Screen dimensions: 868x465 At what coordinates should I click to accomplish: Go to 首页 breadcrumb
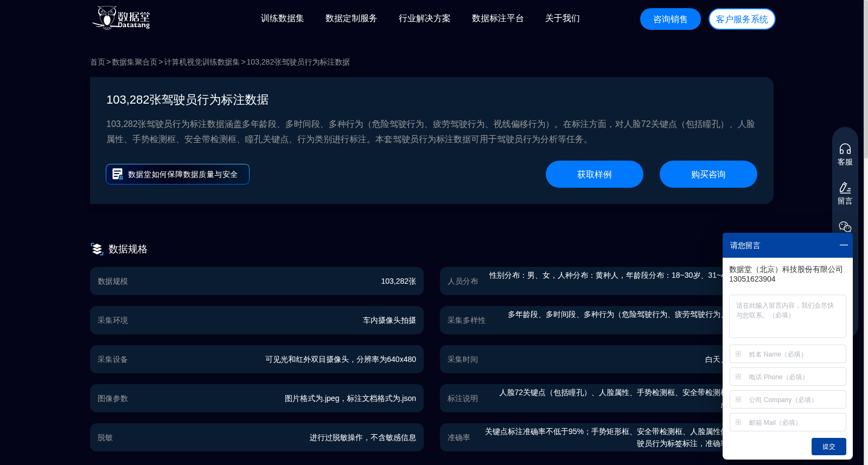pos(98,62)
